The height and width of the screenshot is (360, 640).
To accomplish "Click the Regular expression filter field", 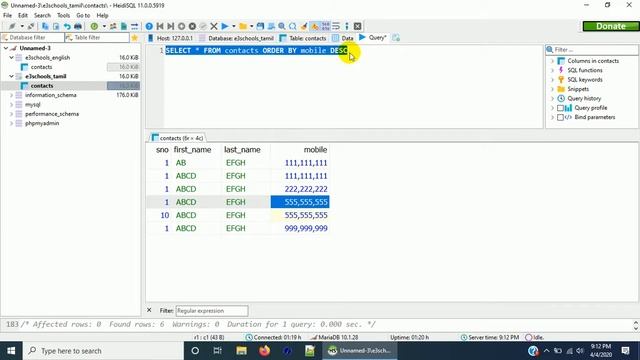I will [x=212, y=311].
